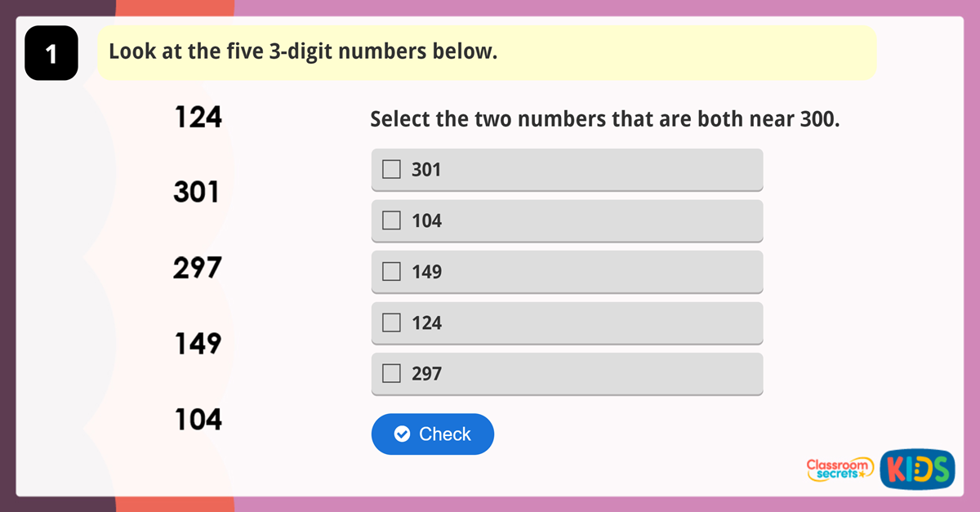Image resolution: width=980 pixels, height=512 pixels.
Task: Click the large number 124 on the left
Action: [198, 118]
